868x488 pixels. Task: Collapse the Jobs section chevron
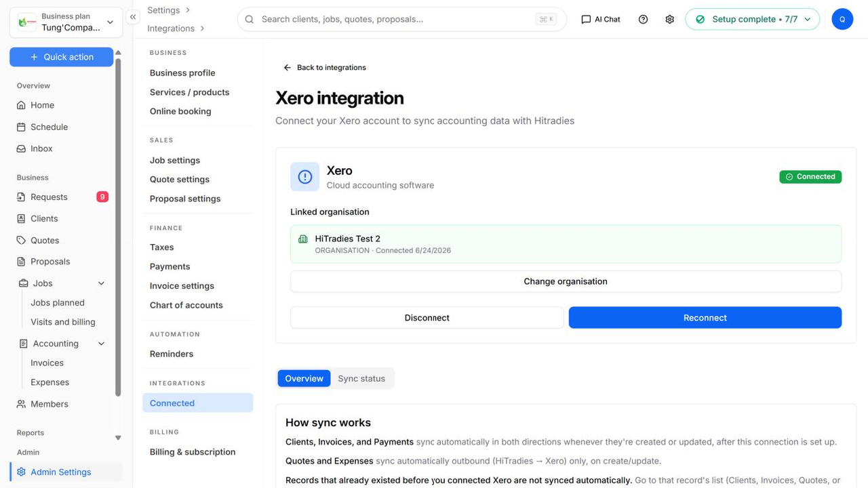[102, 283]
